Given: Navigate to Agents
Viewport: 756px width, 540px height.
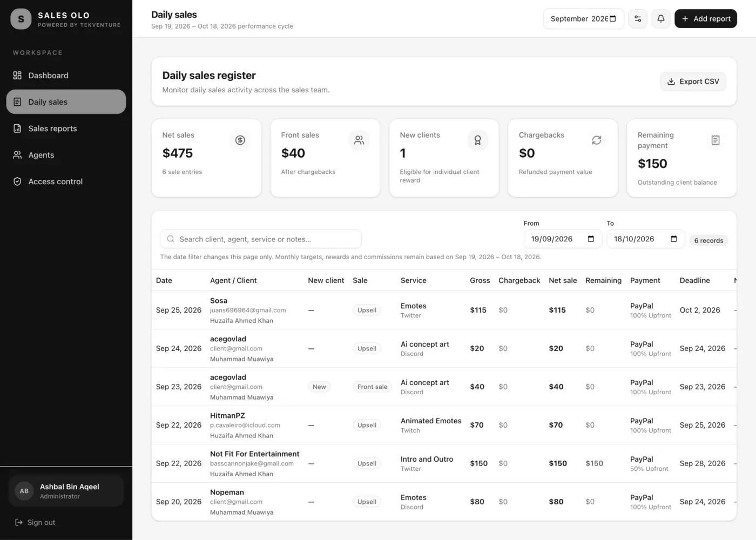Looking at the screenshot, I should point(66,155).
